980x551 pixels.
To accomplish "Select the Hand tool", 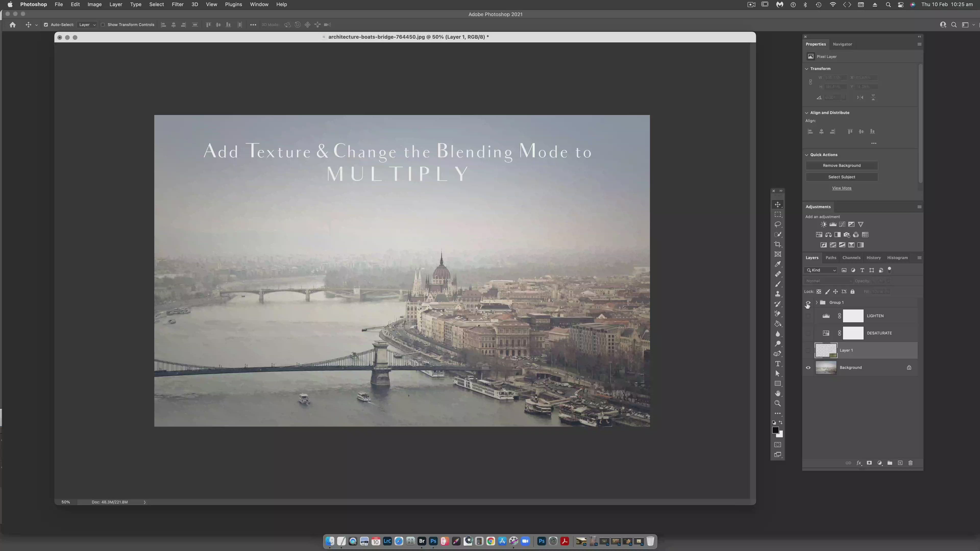I will pos(778,393).
